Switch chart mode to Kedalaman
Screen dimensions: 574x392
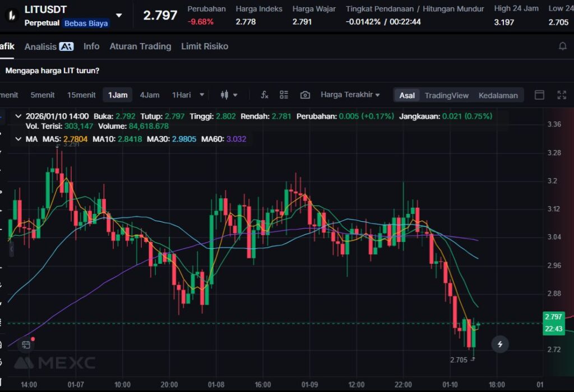tap(498, 95)
